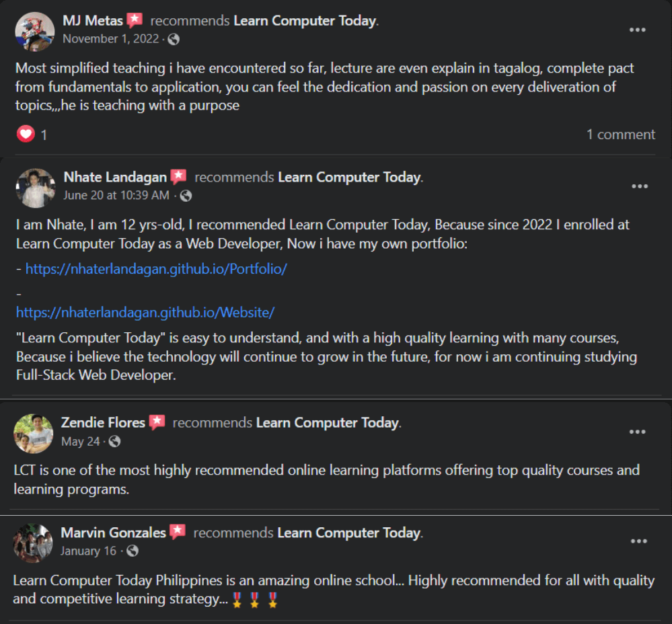Click the globe privacy icon on Zendie's May 24 post
Screen dimensions: 672x624
point(115,442)
